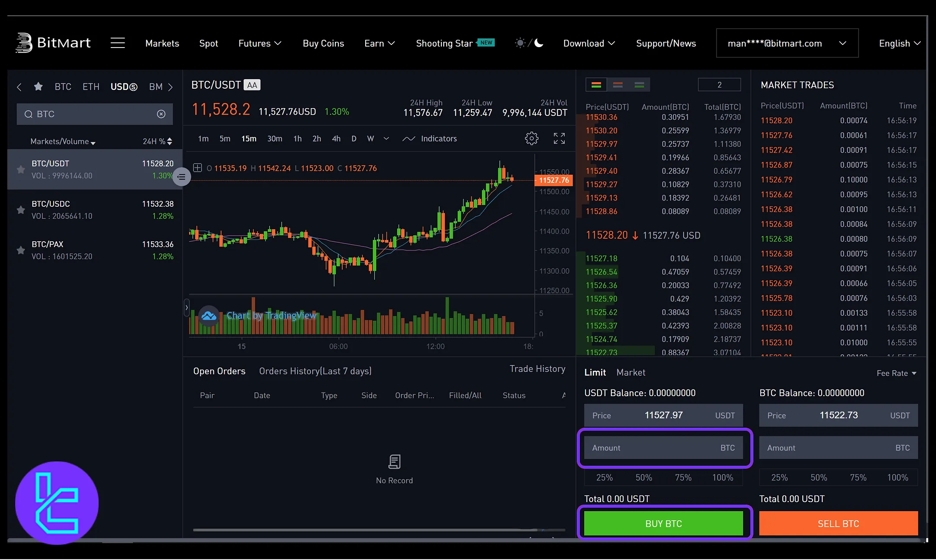This screenshot has height=560, width=936.
Task: Favorite the BTC/PAX pair star
Action: coord(20,250)
